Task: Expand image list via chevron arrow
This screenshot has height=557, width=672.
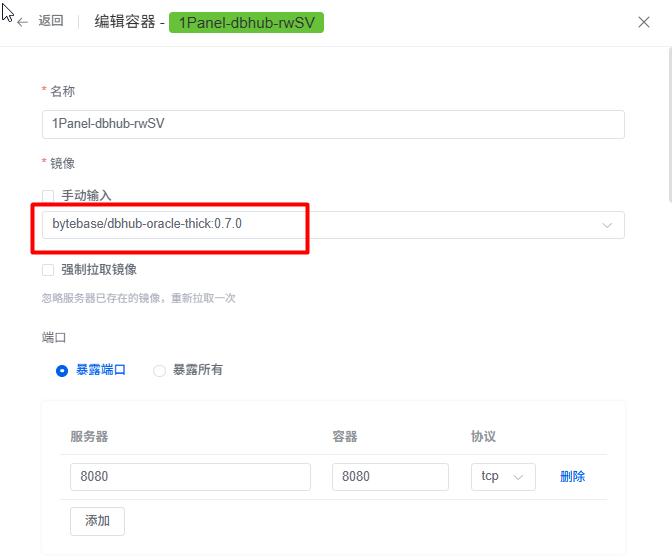Action: 607,225
